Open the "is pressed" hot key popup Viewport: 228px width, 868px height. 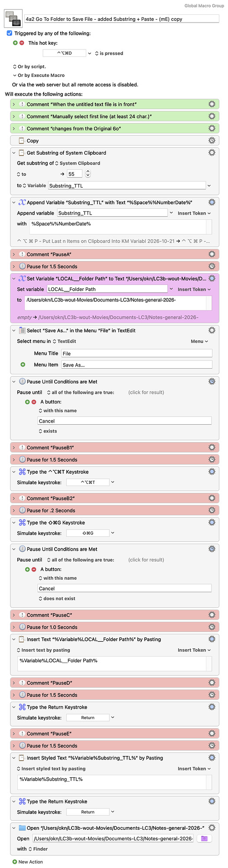coord(109,53)
